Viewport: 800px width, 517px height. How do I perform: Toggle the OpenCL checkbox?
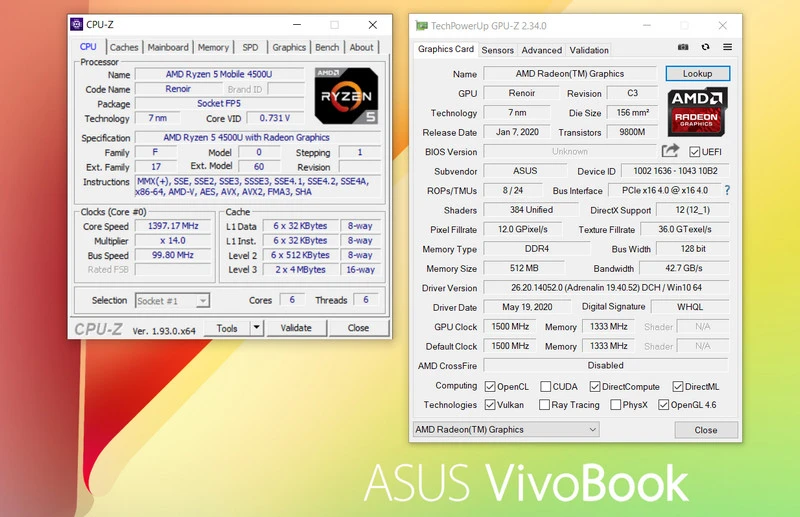point(490,386)
